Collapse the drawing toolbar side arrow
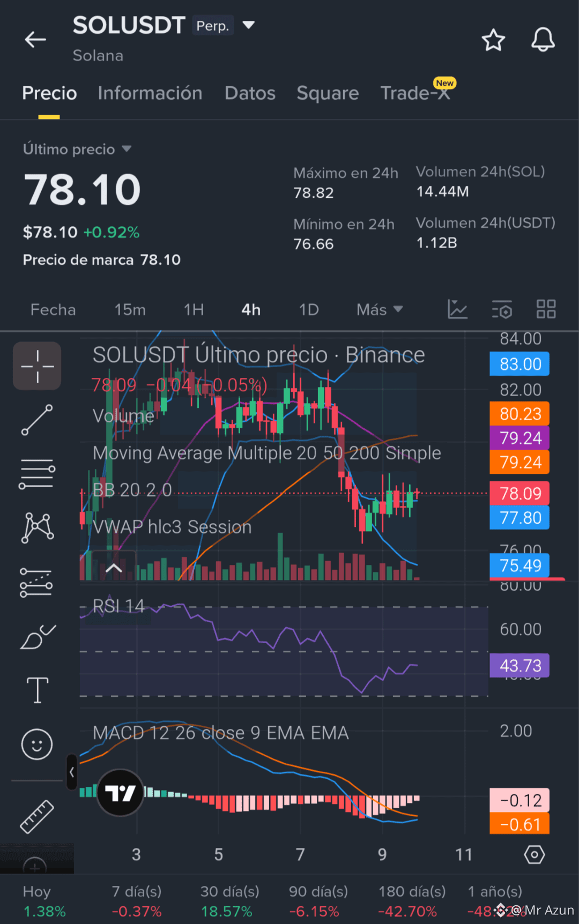 click(72, 772)
